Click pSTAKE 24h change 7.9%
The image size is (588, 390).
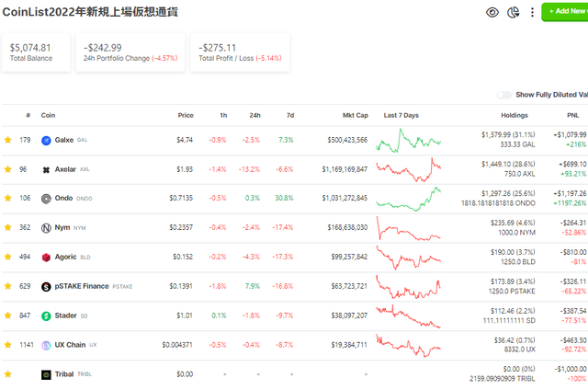[253, 286]
